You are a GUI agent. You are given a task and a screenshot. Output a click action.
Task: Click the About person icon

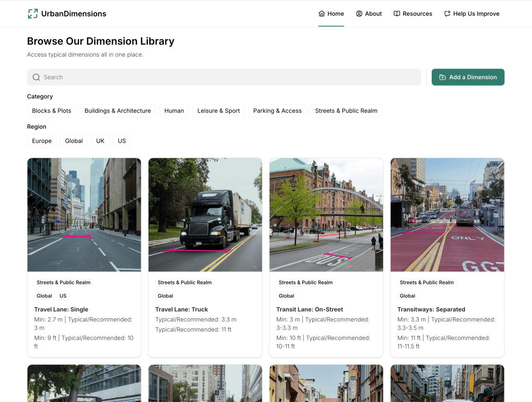coord(359,14)
